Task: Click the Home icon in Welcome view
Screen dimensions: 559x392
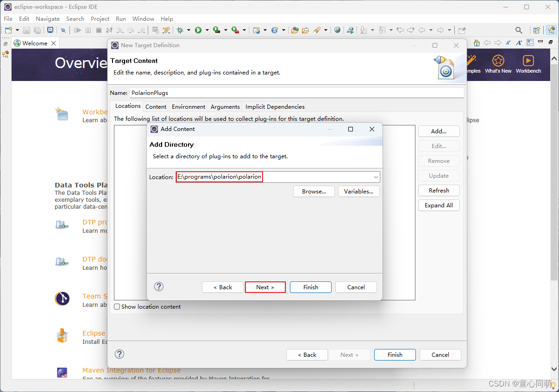Action: point(477,43)
